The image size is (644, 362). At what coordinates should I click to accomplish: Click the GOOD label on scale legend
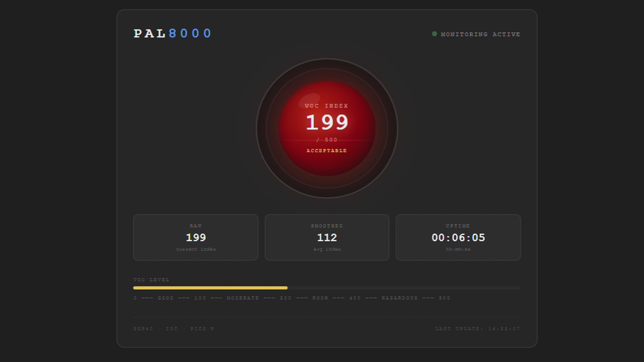pyautogui.click(x=165, y=298)
